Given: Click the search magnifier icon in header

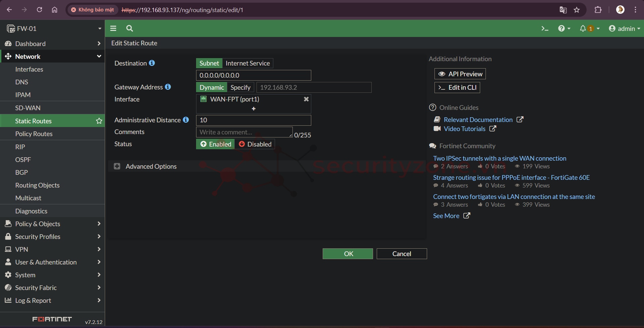Looking at the screenshot, I should pos(130,29).
